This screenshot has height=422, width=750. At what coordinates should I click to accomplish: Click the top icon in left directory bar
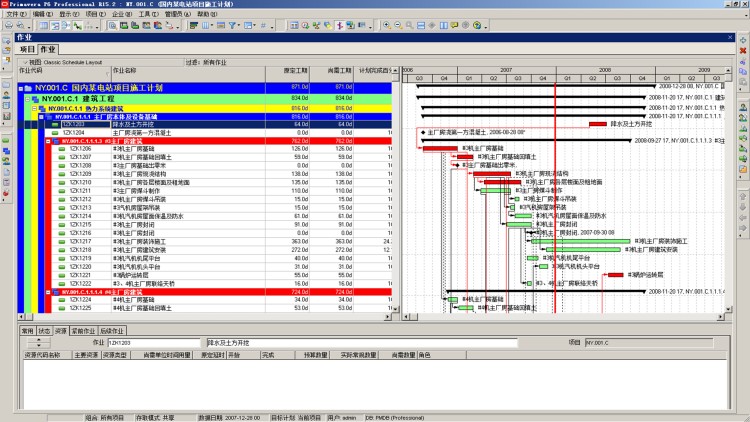click(6, 41)
